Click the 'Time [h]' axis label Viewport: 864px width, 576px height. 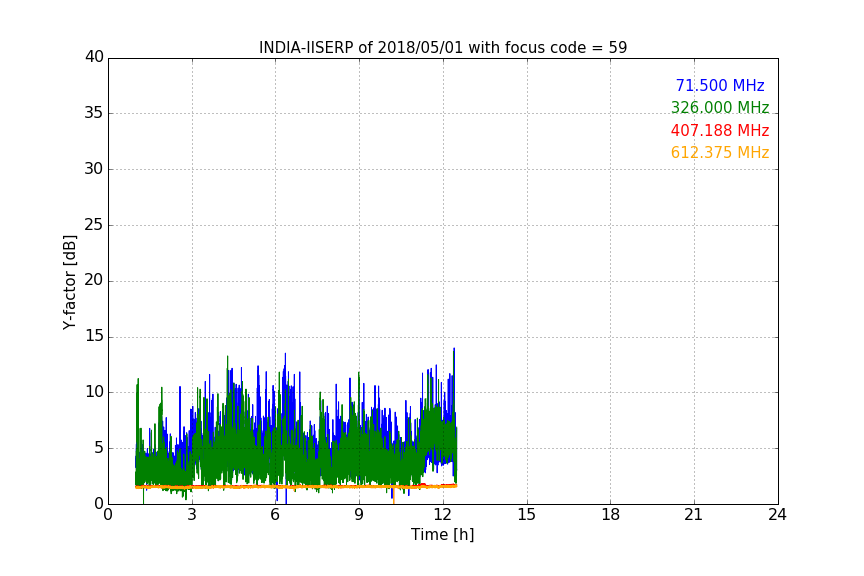click(x=442, y=534)
